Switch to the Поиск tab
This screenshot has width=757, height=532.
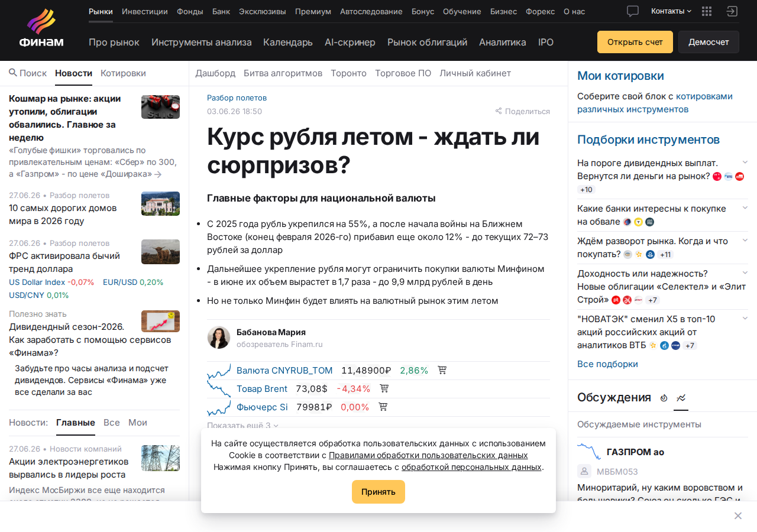28,73
